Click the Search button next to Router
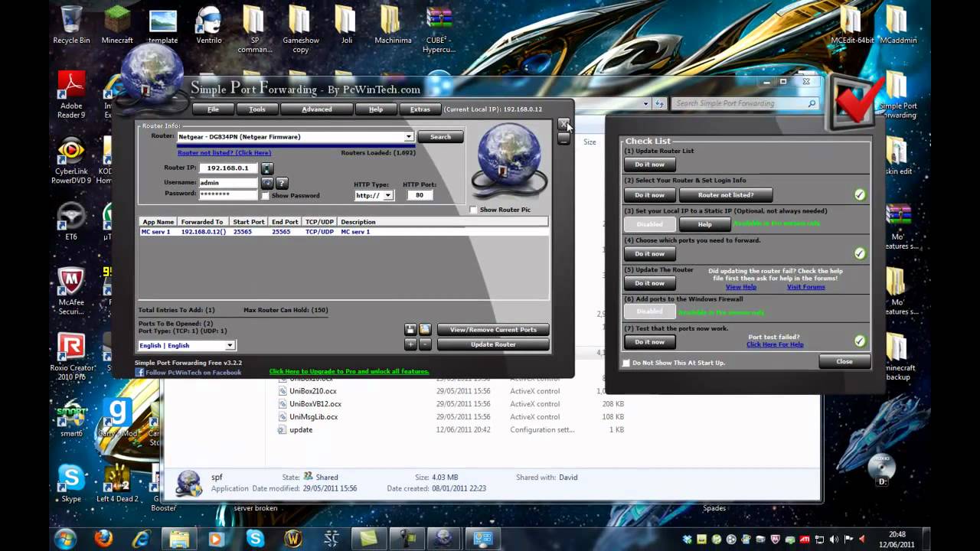 [440, 137]
